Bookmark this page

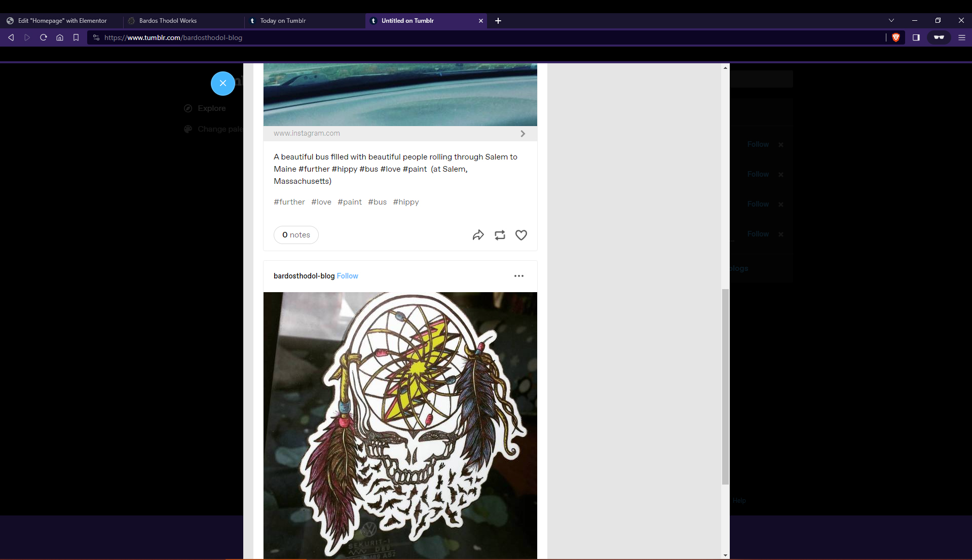point(76,37)
